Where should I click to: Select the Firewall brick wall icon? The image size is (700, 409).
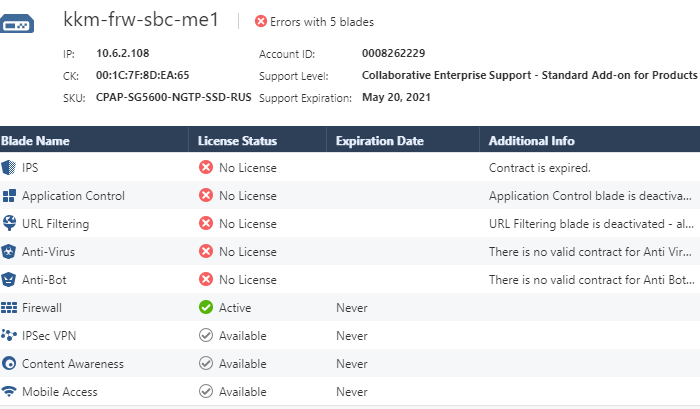(9, 308)
